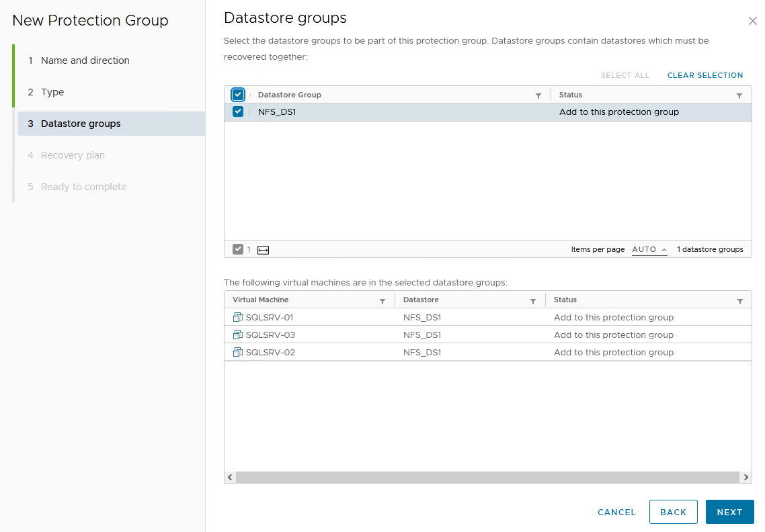Click the Virtual Machine column filter icon

tap(382, 301)
